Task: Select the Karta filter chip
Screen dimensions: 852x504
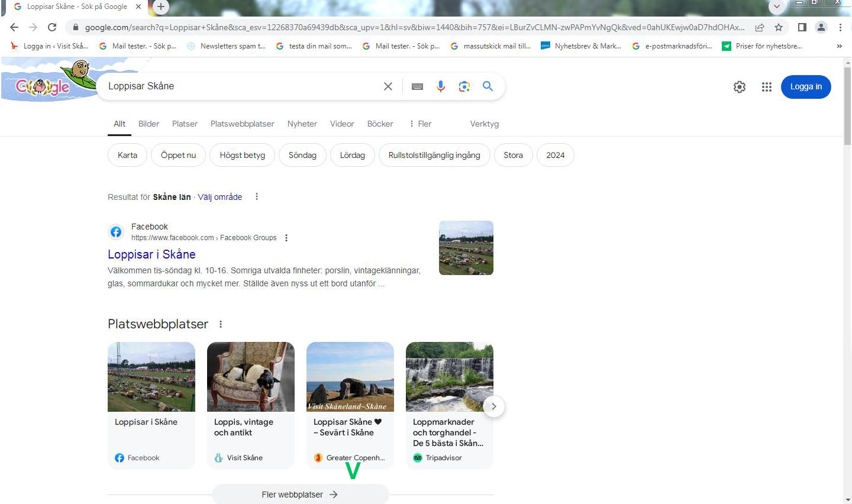Action: click(127, 155)
